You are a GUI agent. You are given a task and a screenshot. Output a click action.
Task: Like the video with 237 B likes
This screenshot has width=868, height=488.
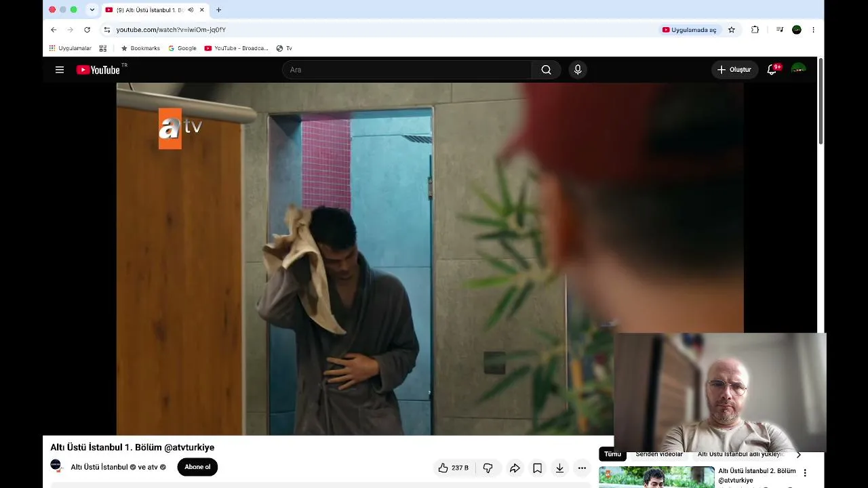click(x=453, y=468)
